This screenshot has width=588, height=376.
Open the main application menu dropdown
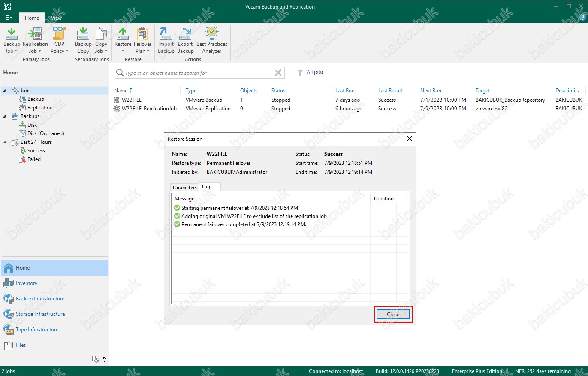tap(9, 18)
